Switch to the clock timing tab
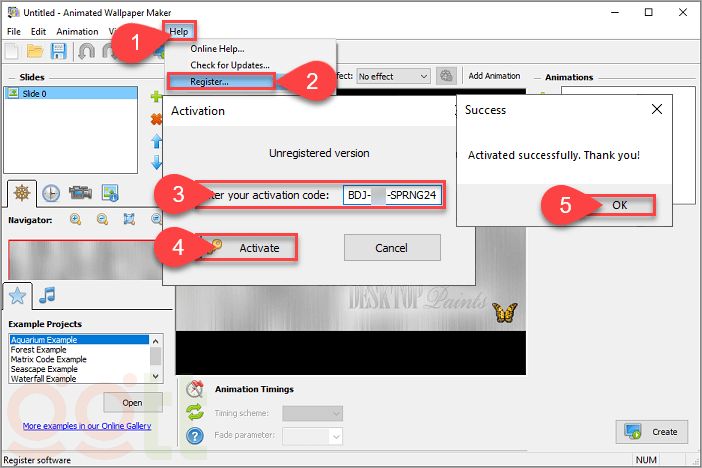 50,193
